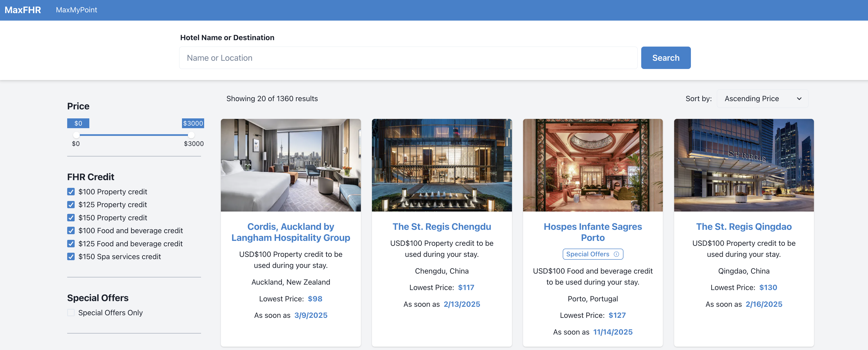Grab the minimum price slider handle
Image resolution: width=868 pixels, height=350 pixels.
point(76,135)
